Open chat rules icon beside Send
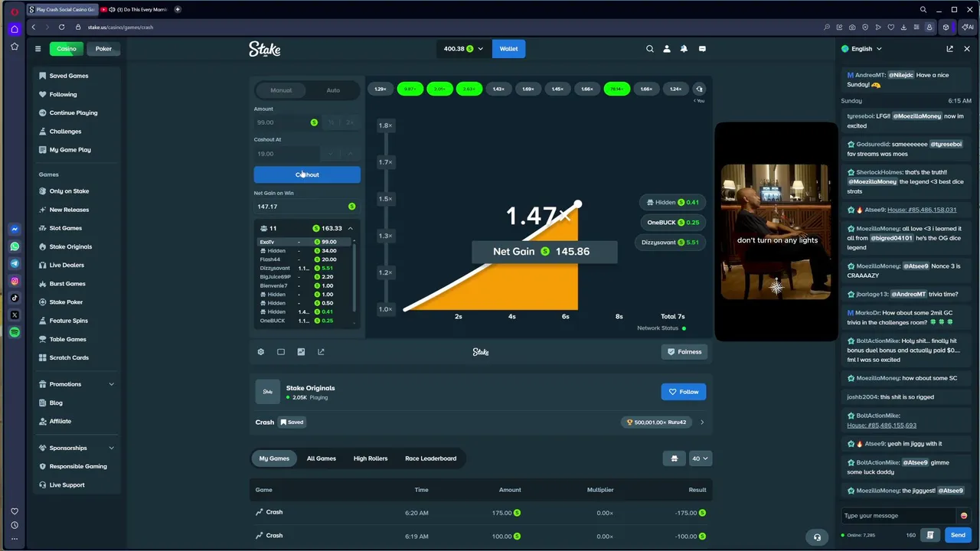Screen dimensions: 980x551 [x=930, y=535]
